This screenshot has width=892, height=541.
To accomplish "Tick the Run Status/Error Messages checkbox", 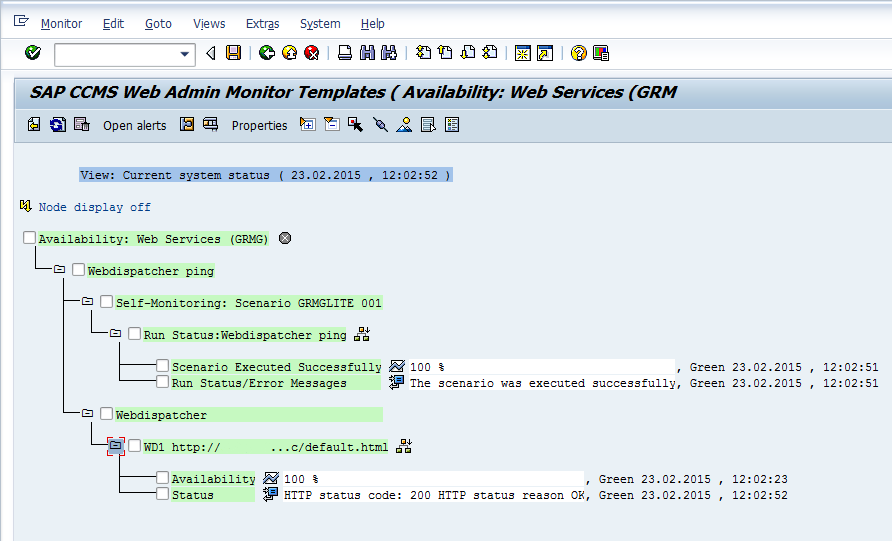I will (x=163, y=381).
